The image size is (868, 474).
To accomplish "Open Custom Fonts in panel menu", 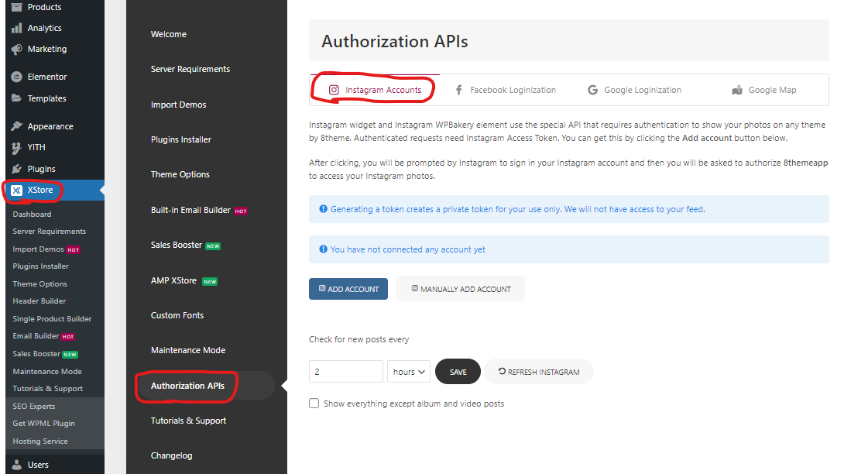I will 177,315.
